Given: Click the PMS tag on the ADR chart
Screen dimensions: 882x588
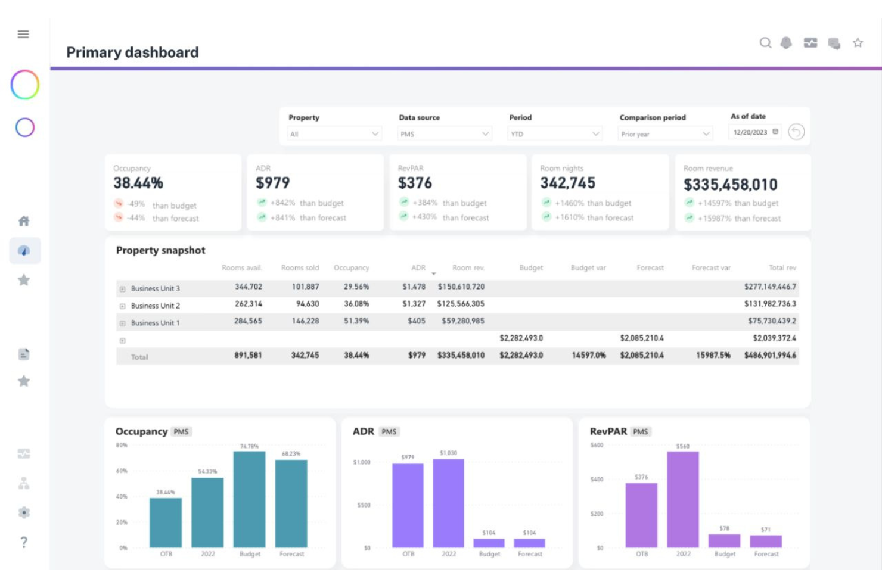Looking at the screenshot, I should [389, 431].
